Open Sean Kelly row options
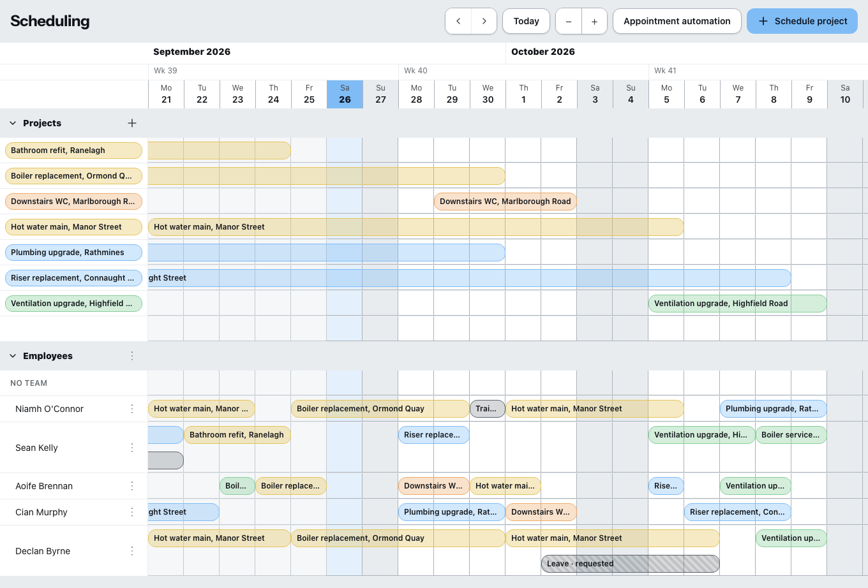 pyautogui.click(x=132, y=448)
